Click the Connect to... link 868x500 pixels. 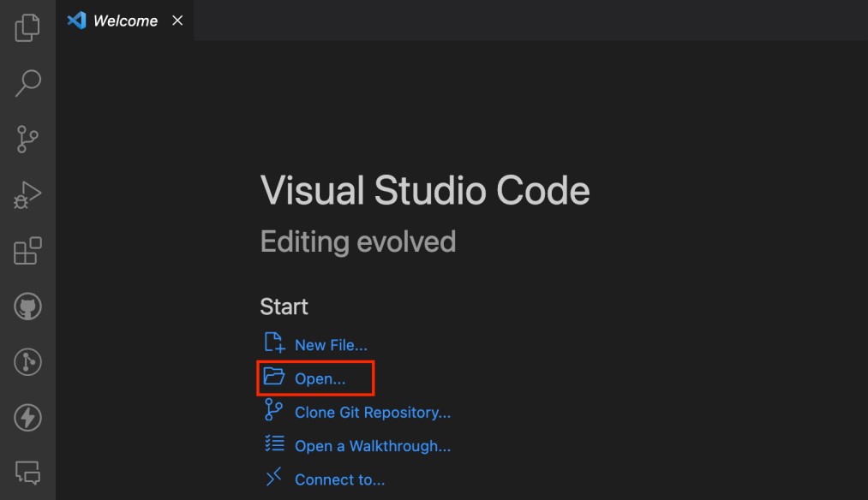click(x=339, y=480)
